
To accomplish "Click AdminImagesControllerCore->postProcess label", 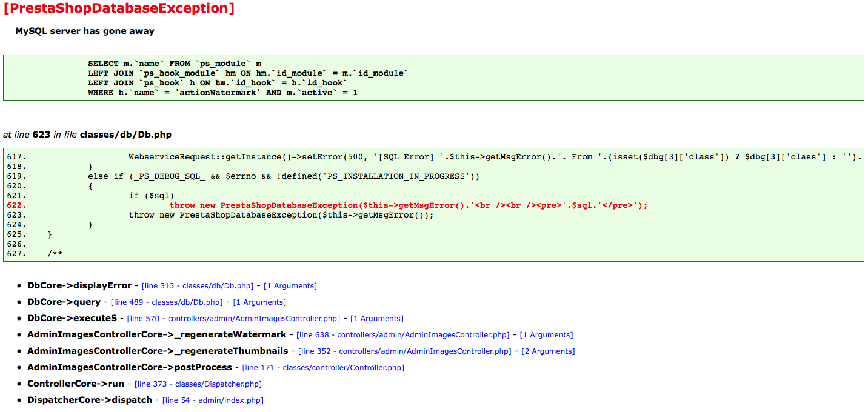I will tap(130, 367).
